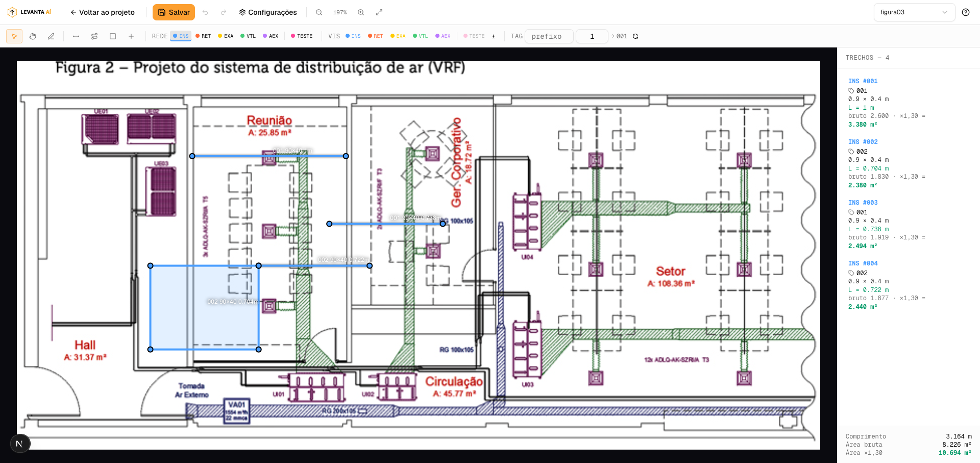The width and height of the screenshot is (980, 463).
Task: Toggle EXA visibility in VIS group
Action: (x=398, y=36)
